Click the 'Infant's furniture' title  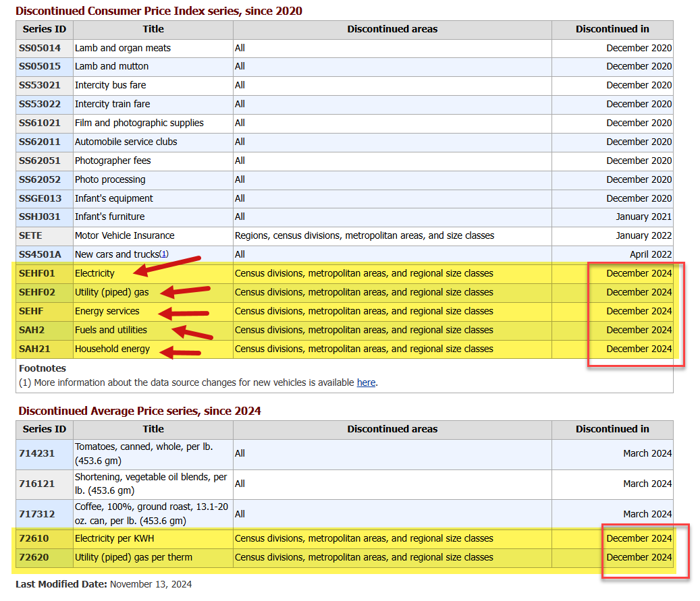coord(110,217)
